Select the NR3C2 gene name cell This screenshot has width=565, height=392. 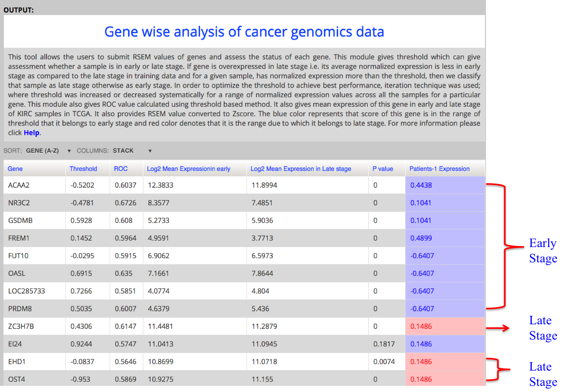[x=19, y=203]
